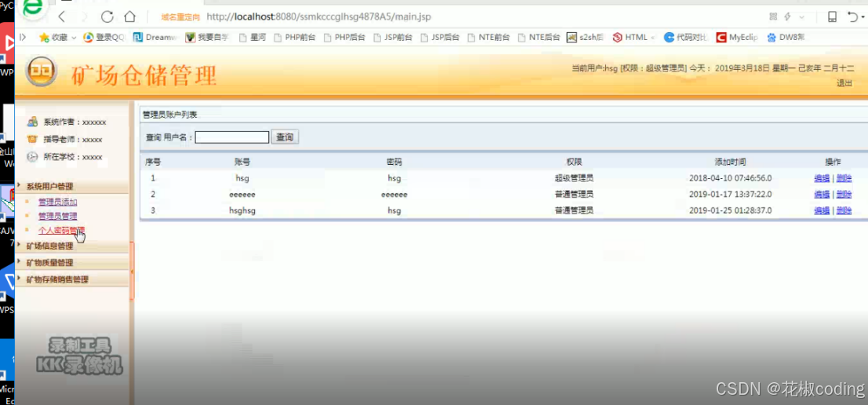Click timestamp 2018-04-10 07:46:56.0

(x=730, y=178)
